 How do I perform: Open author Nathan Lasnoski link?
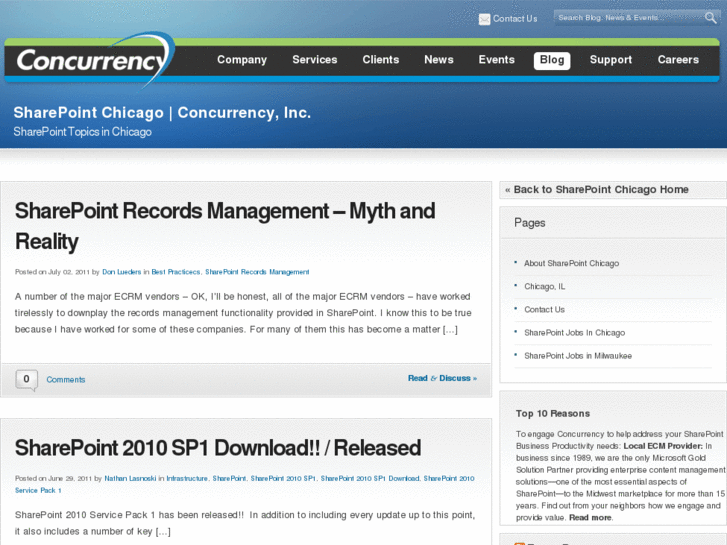(130, 479)
